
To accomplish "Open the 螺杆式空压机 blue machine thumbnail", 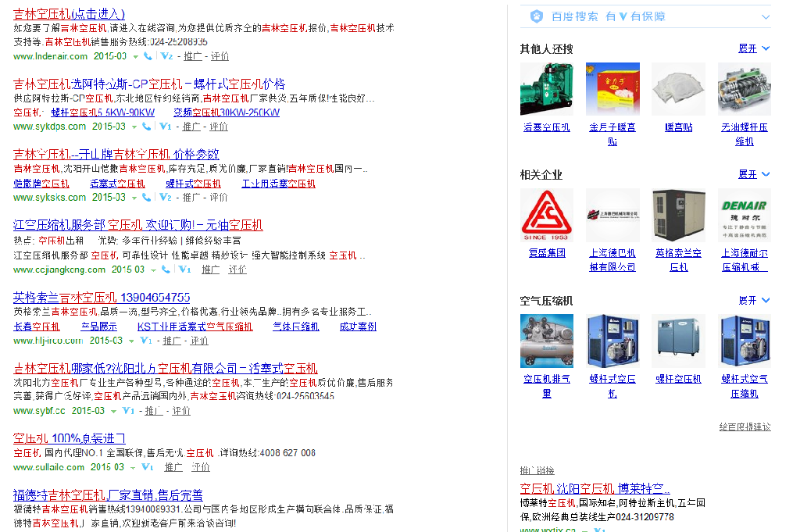I will [x=612, y=341].
